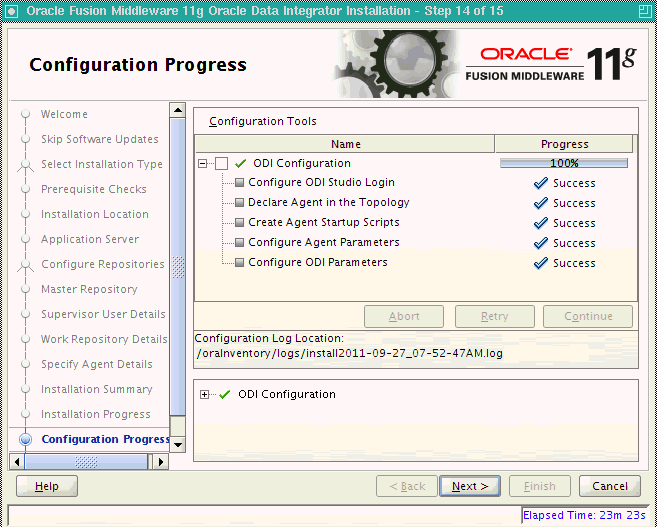657x527 pixels.
Task: Select Declare Agent in the Topology square icon
Action: pos(239,202)
